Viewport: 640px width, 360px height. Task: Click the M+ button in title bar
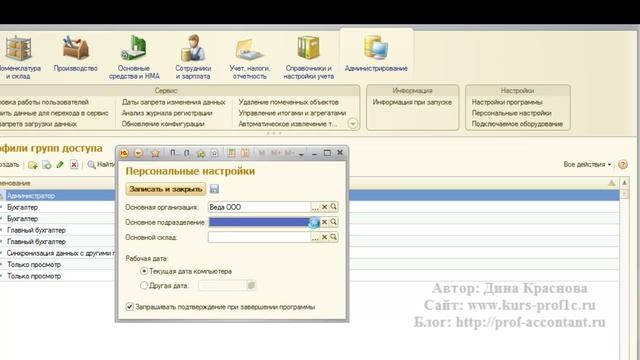click(276, 153)
